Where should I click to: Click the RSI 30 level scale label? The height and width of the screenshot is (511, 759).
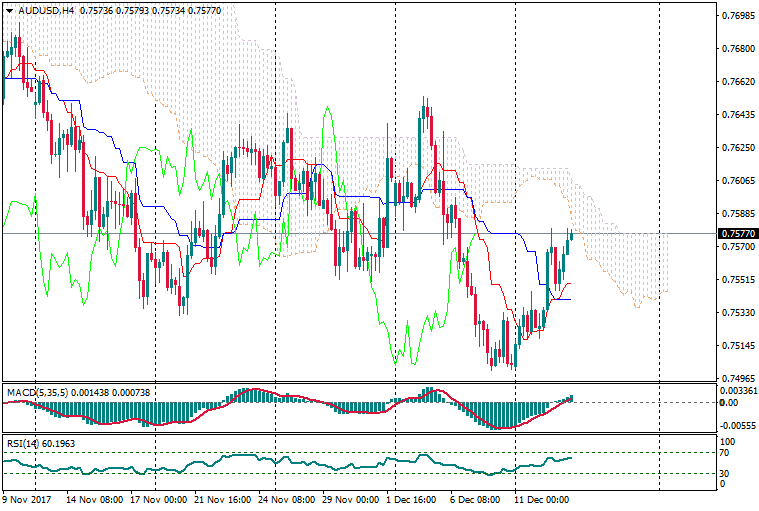(727, 473)
